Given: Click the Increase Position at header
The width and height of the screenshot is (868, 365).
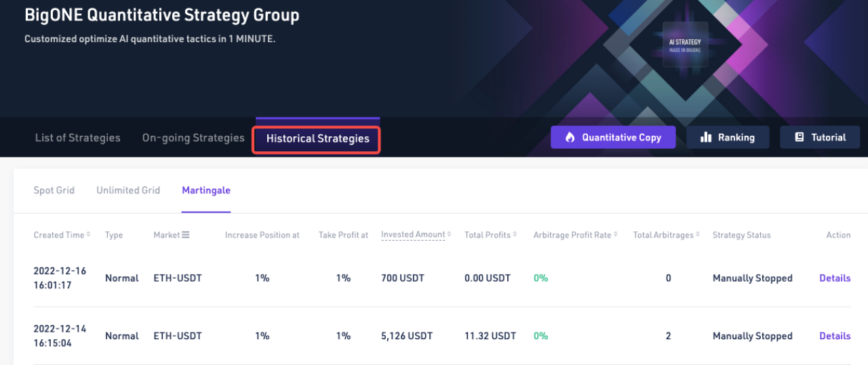Looking at the screenshot, I should [262, 235].
